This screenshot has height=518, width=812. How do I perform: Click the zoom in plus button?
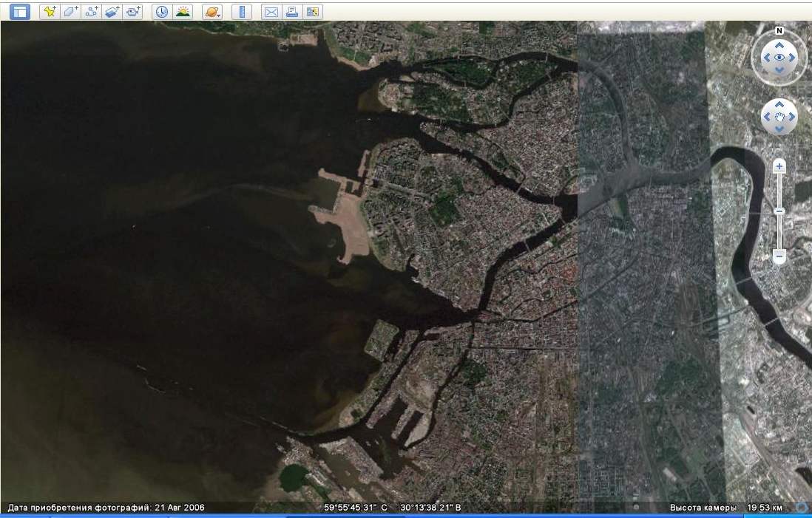point(779,167)
